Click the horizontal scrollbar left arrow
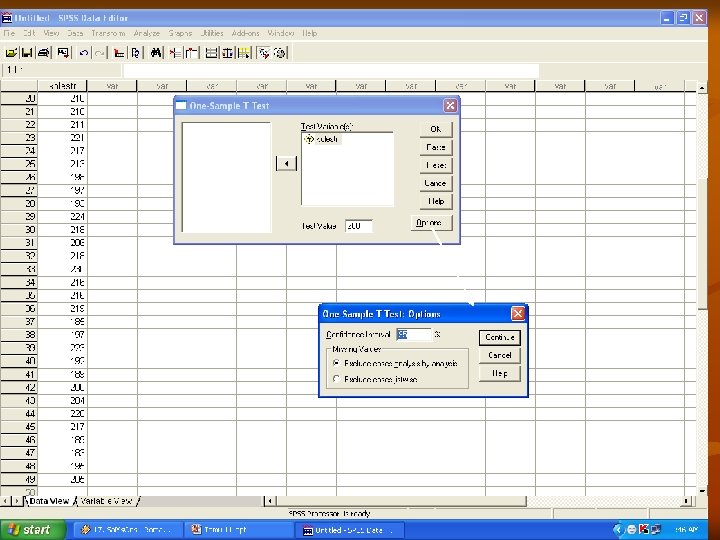This screenshot has width=720, height=540. click(x=270, y=501)
